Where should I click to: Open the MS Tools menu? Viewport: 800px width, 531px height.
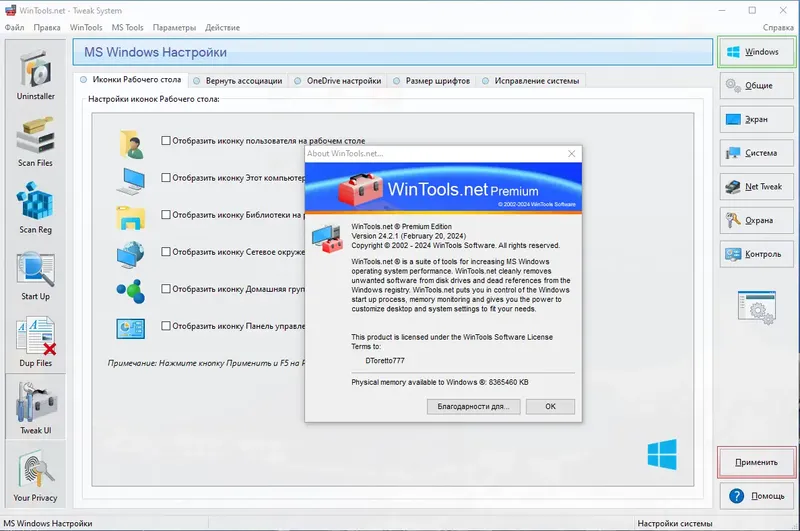(x=128, y=28)
